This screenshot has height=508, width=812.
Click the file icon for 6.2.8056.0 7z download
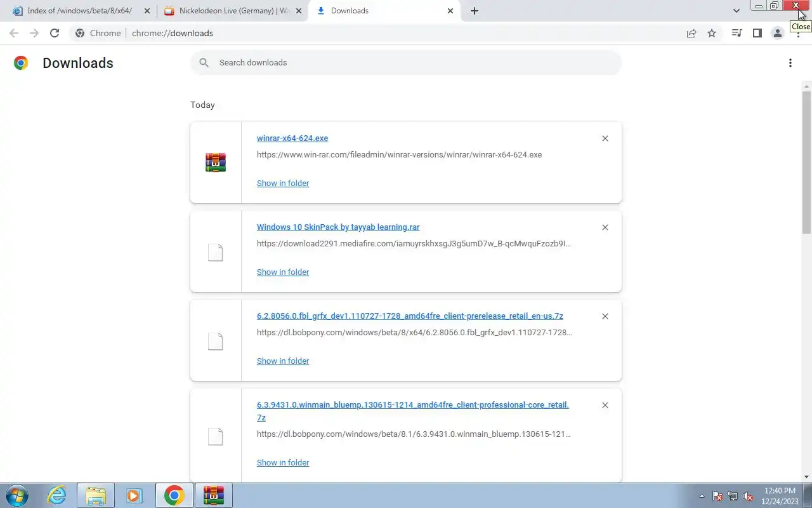click(x=216, y=341)
